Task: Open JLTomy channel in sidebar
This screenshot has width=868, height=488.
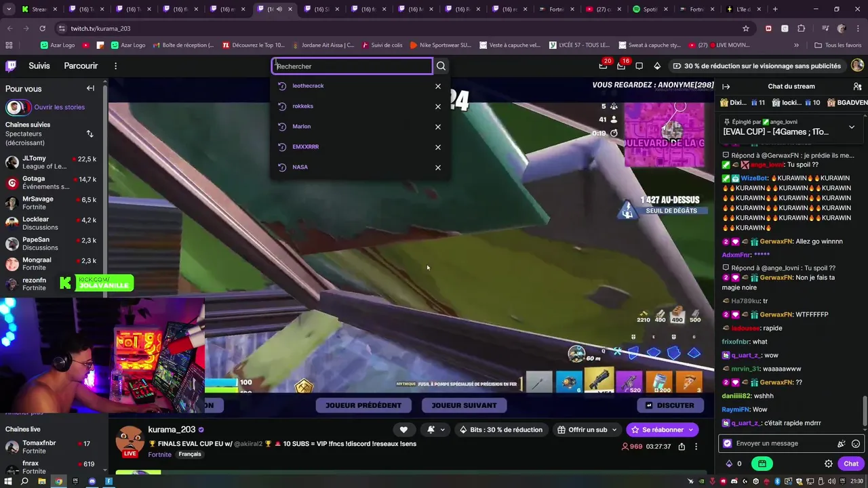Action: point(51,163)
